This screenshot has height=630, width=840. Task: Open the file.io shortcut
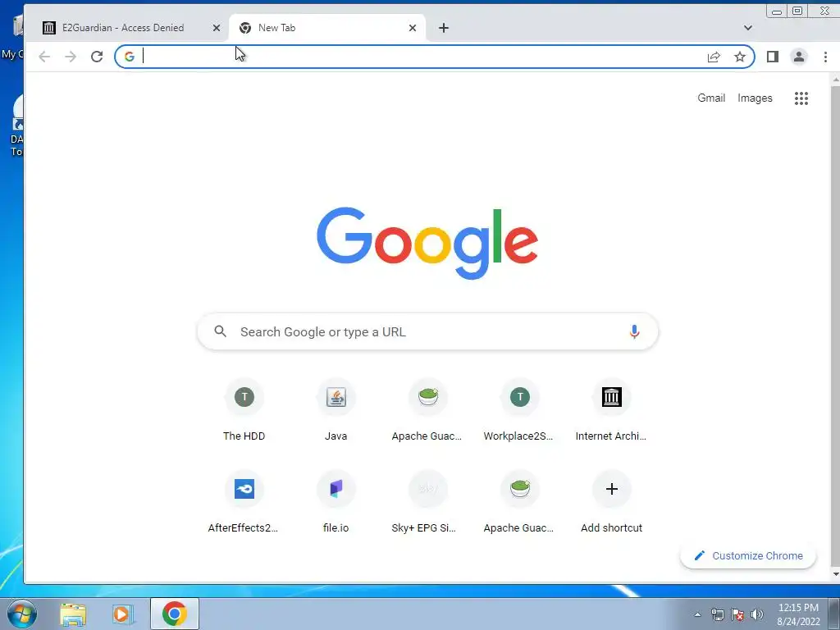pos(336,503)
